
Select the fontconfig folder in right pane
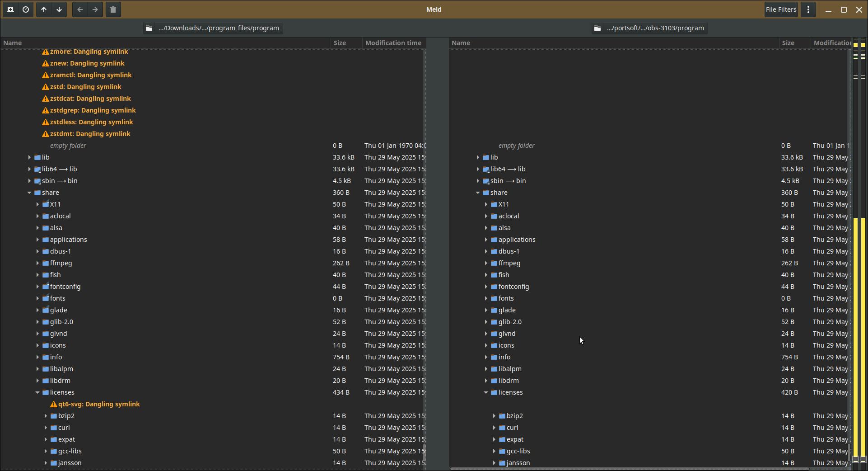[x=513, y=287]
